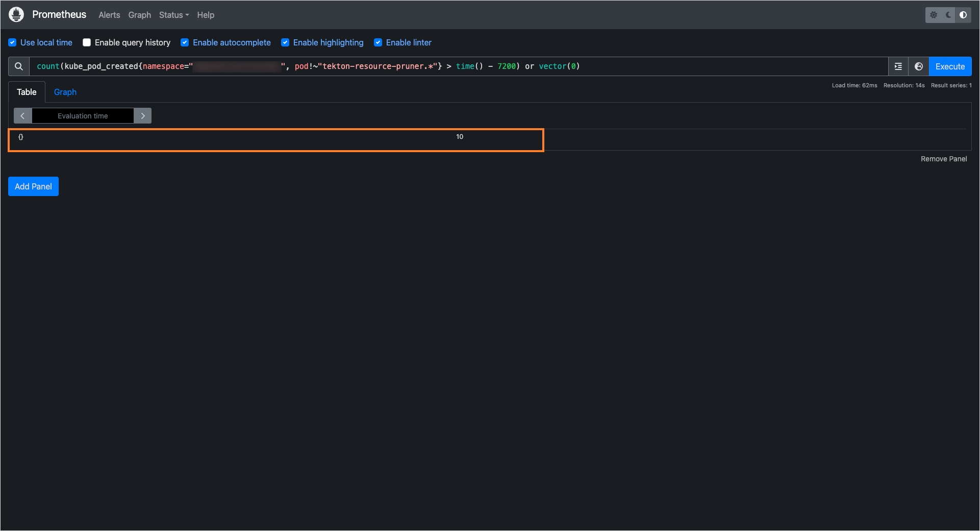Click the magnifier icon in the query bar
Screen dimensions: 980x531
(x=18, y=66)
